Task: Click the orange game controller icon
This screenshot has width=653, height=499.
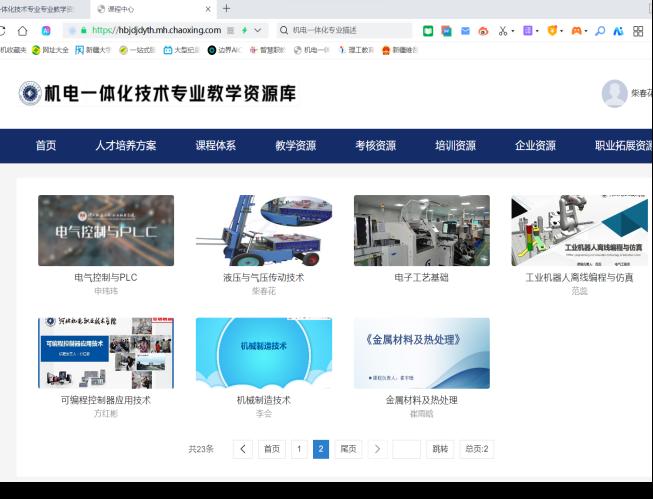Action: pos(578,31)
